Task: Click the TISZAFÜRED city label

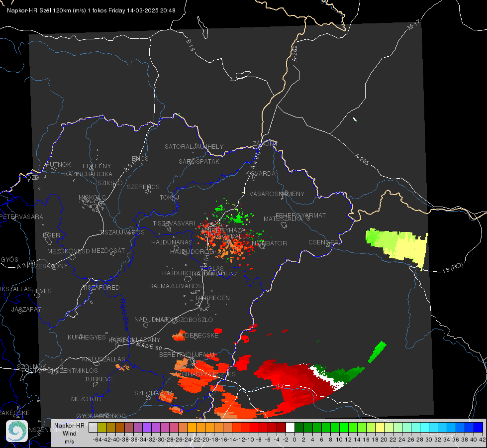Action: point(101,288)
